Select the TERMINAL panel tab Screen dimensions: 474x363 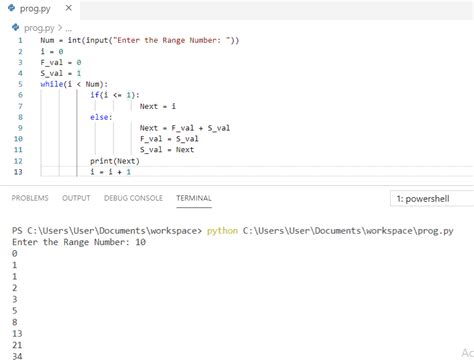click(194, 198)
